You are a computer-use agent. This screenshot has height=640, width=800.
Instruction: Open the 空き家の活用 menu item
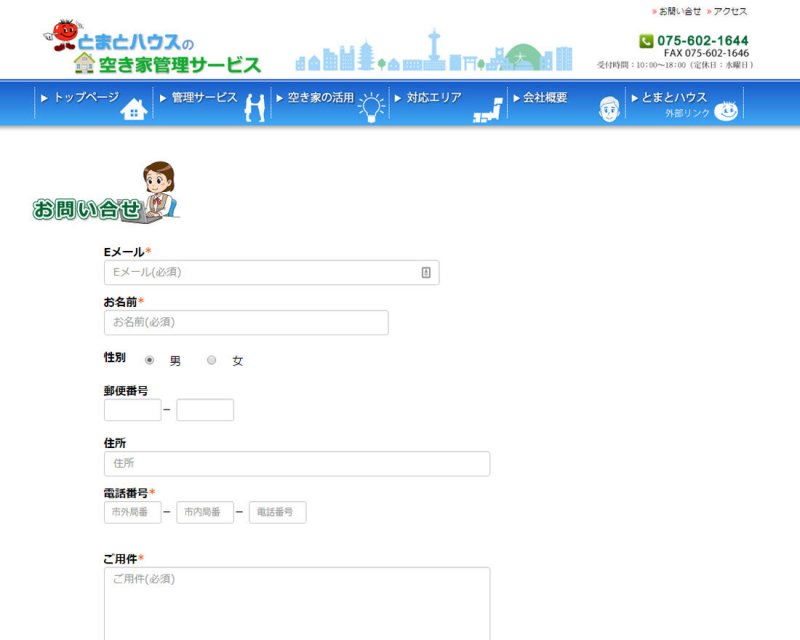coord(320,98)
